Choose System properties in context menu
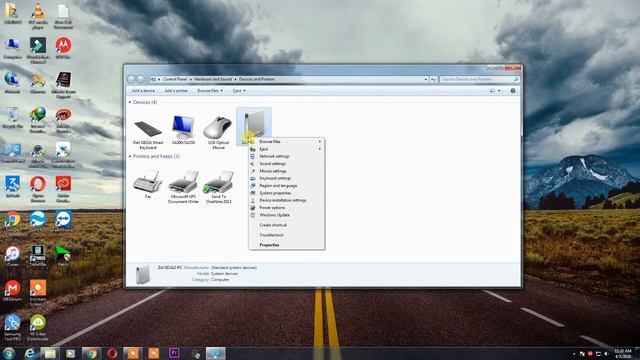The height and width of the screenshot is (360, 640). click(x=287, y=193)
